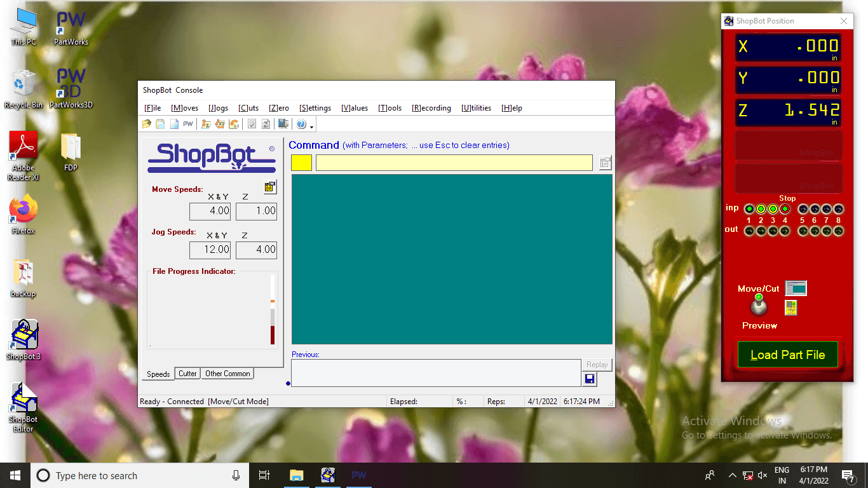Open the [F]ile menu

pos(153,108)
